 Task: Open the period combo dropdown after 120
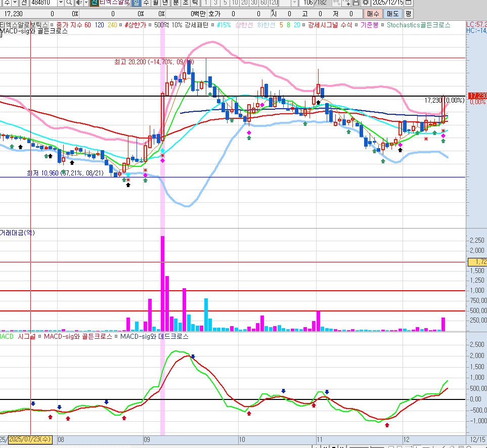[295, 3]
